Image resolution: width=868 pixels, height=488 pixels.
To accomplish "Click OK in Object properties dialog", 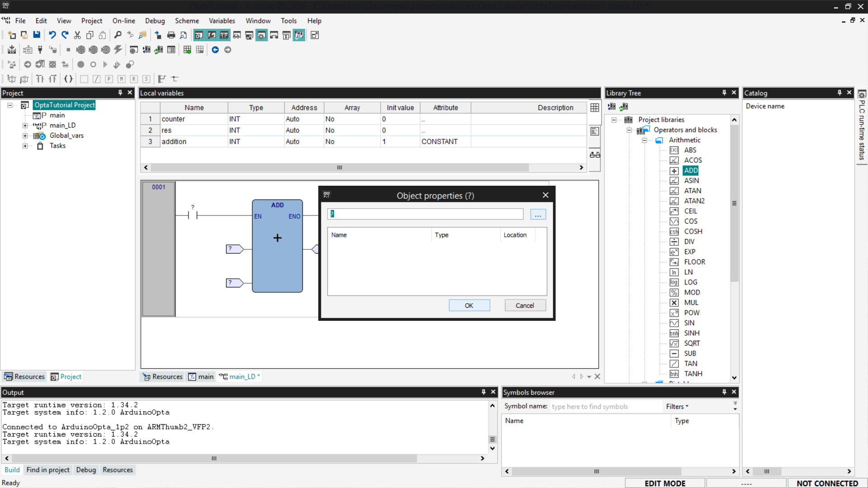I will [x=469, y=305].
